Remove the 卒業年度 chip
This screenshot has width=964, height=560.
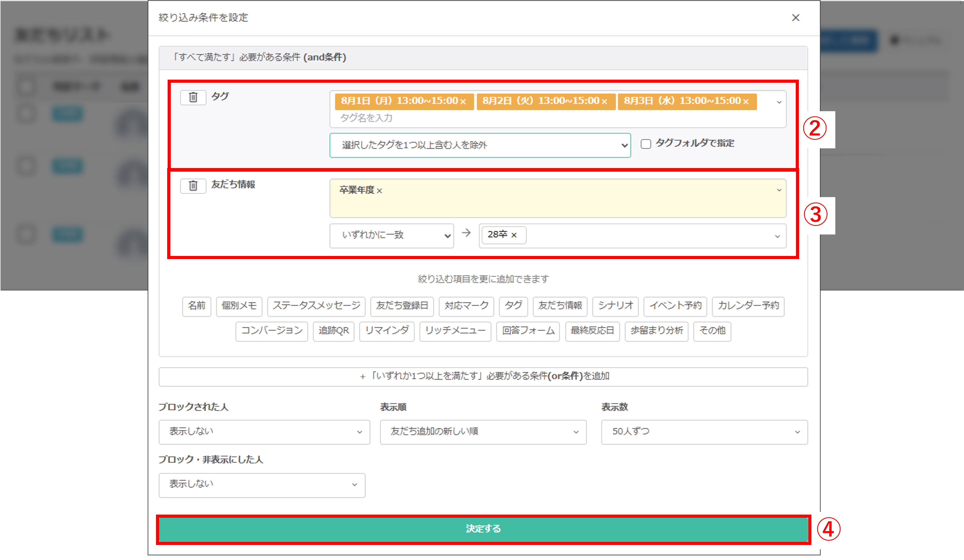[380, 191]
